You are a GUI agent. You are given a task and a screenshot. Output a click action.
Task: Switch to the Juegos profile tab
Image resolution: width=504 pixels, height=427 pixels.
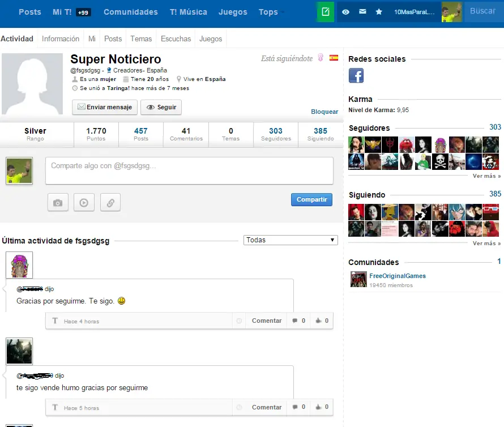click(211, 39)
